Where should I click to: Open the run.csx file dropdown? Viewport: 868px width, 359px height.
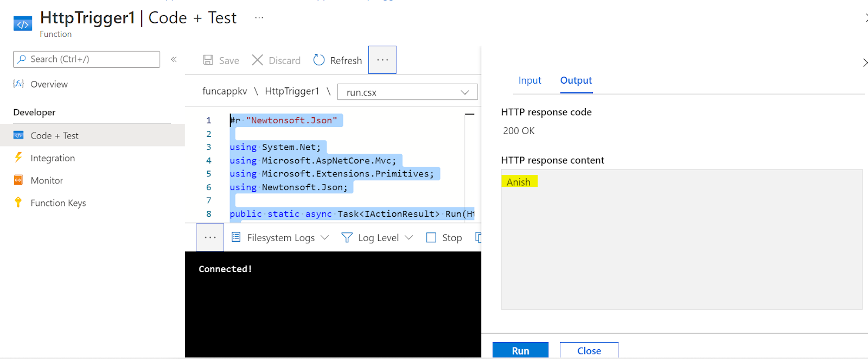coord(407,92)
